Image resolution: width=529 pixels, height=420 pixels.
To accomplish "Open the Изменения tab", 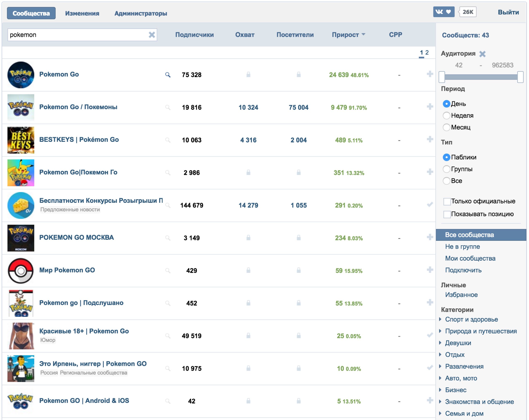I will click(82, 13).
